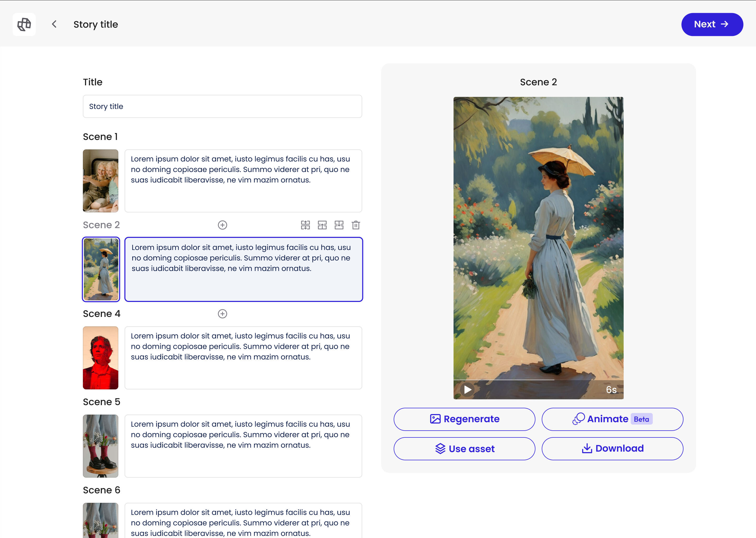Viewport: 756px width, 538px height.
Task: Select the Scene 5 thumbnail of legs on a stool
Action: click(x=101, y=446)
